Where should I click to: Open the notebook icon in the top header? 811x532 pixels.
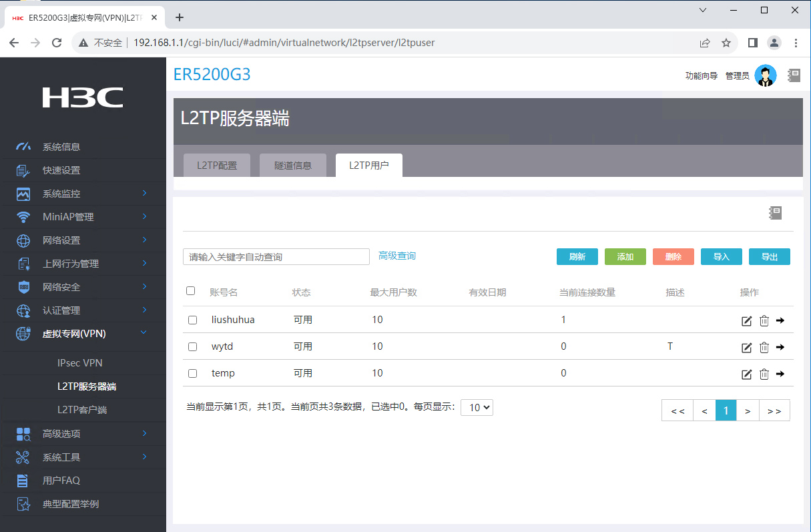point(794,75)
